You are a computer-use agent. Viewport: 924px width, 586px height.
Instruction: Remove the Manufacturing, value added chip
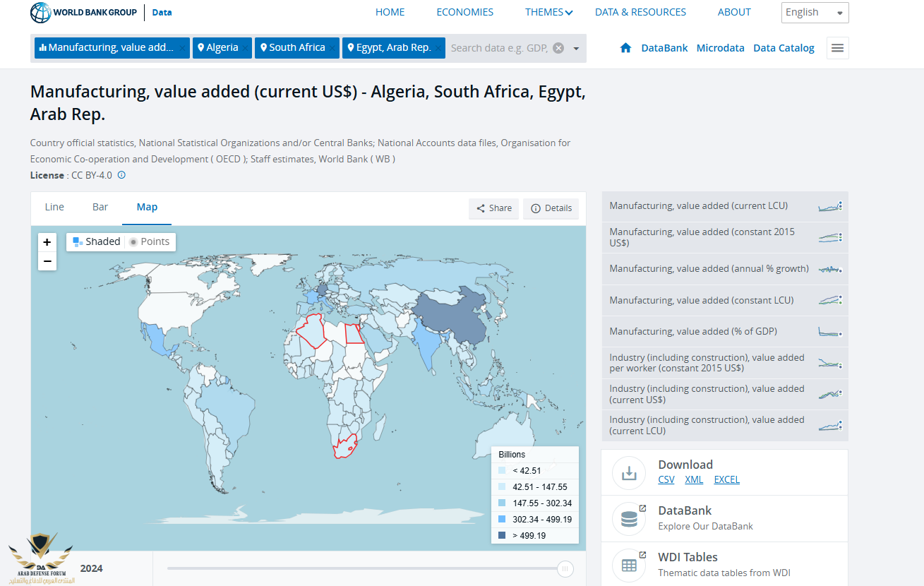click(182, 48)
